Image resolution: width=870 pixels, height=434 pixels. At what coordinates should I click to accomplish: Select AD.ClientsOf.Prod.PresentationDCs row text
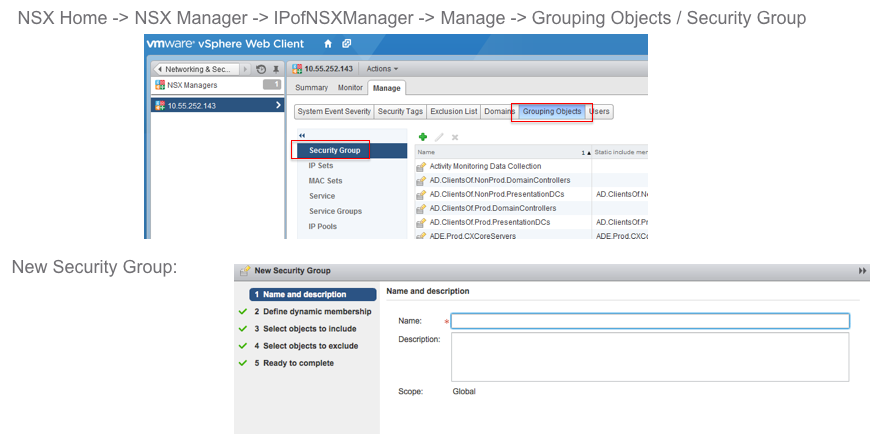coord(490,222)
